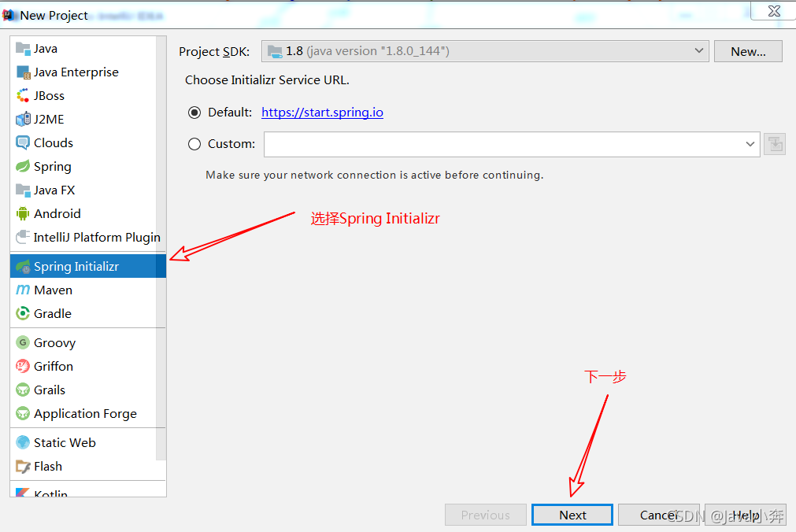796x532 pixels.
Task: Click the Cancel button
Action: 658,515
